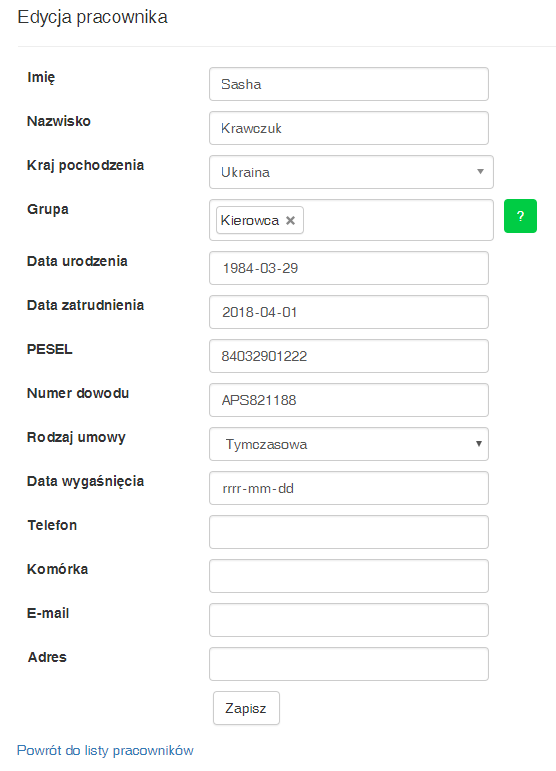Click the Nazwisko field with Krawczuk

click(349, 128)
